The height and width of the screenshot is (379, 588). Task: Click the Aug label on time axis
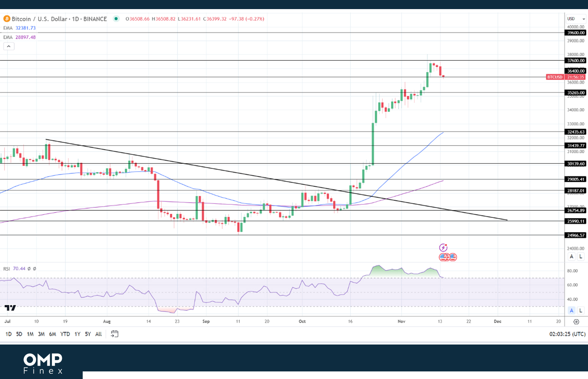click(x=107, y=321)
